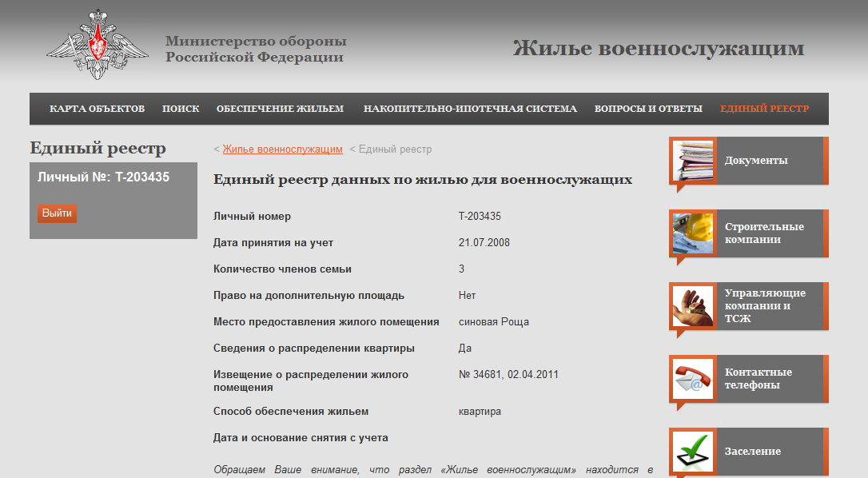
Task: Click the green checkmark Заселение icon
Action: click(693, 452)
